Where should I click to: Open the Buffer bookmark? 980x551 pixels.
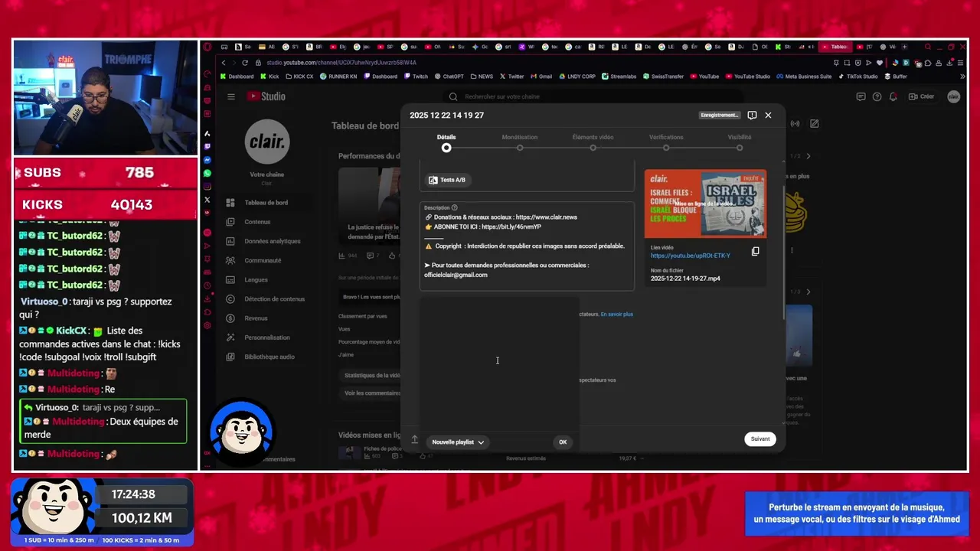pos(897,77)
